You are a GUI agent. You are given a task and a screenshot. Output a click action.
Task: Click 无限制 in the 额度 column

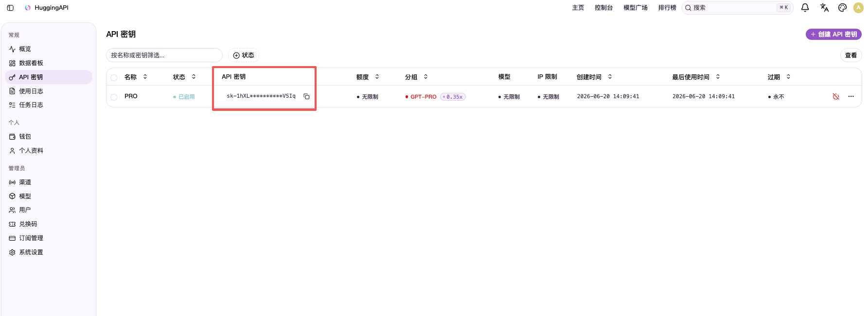click(368, 97)
